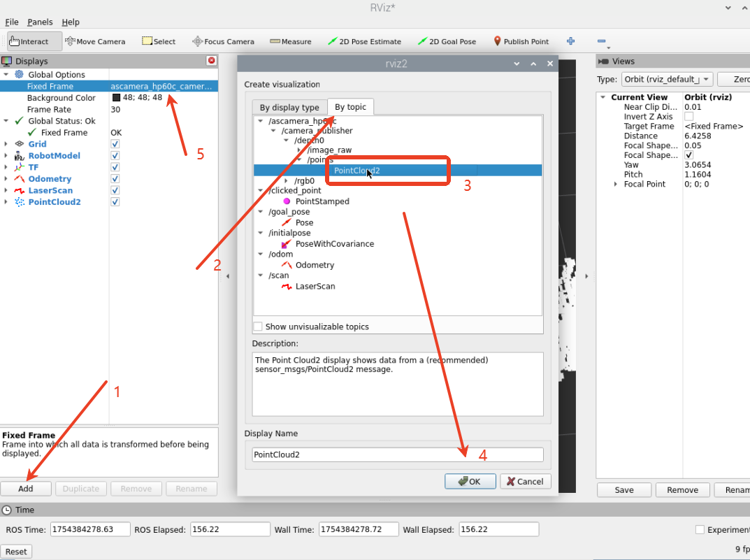Viewport: 750px width, 560px height.
Task: Open the Panels menu
Action: click(x=40, y=22)
